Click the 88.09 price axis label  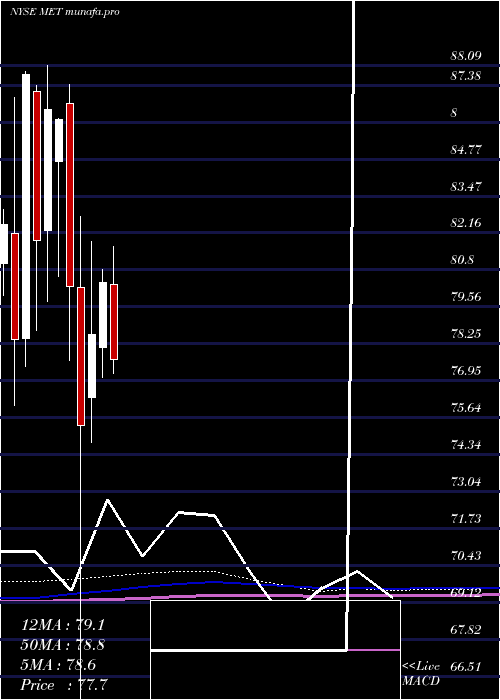(466, 56)
